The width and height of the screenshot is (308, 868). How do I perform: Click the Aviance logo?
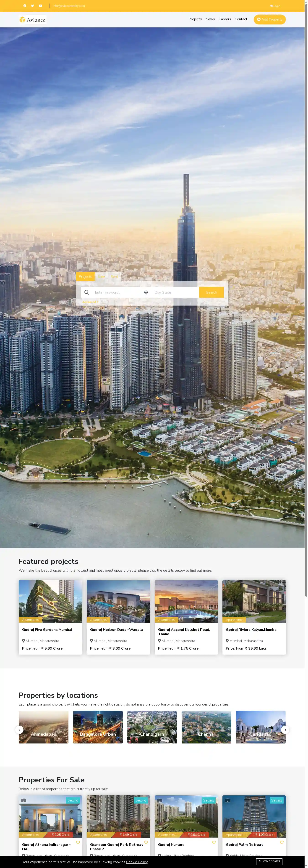[x=33, y=20]
